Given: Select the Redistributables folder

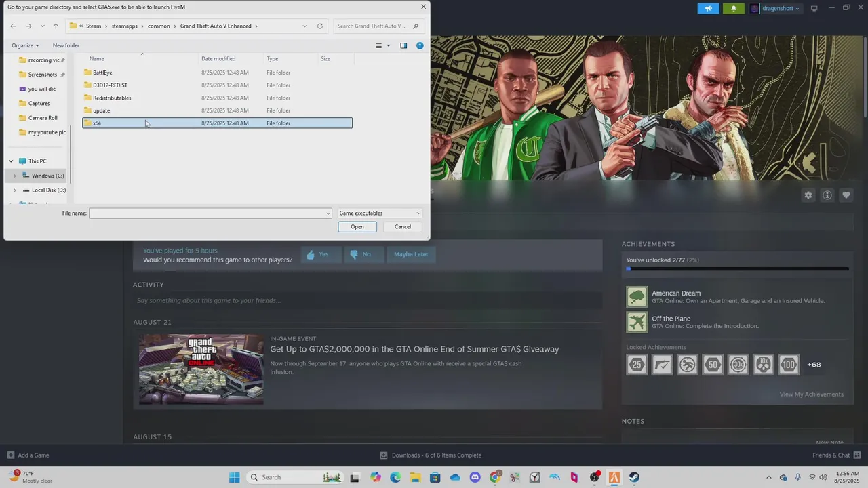Looking at the screenshot, I should (217, 98).
